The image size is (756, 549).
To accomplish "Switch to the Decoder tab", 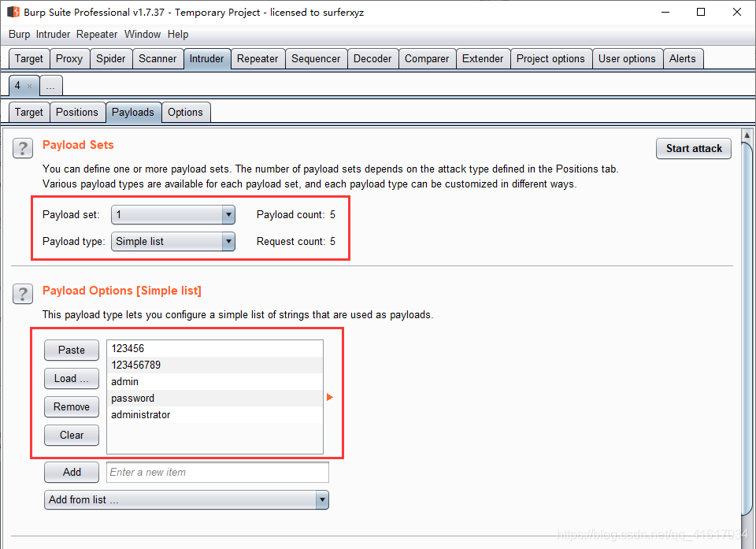I will pos(372,59).
